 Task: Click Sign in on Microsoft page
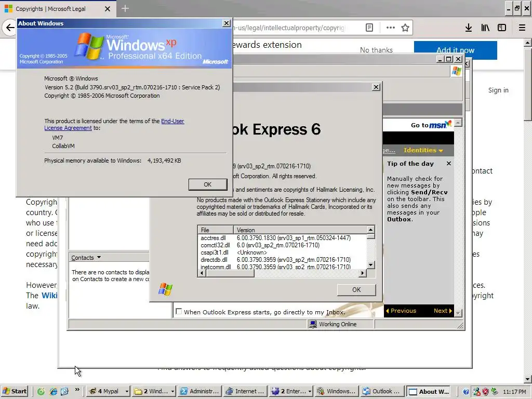coord(498,90)
